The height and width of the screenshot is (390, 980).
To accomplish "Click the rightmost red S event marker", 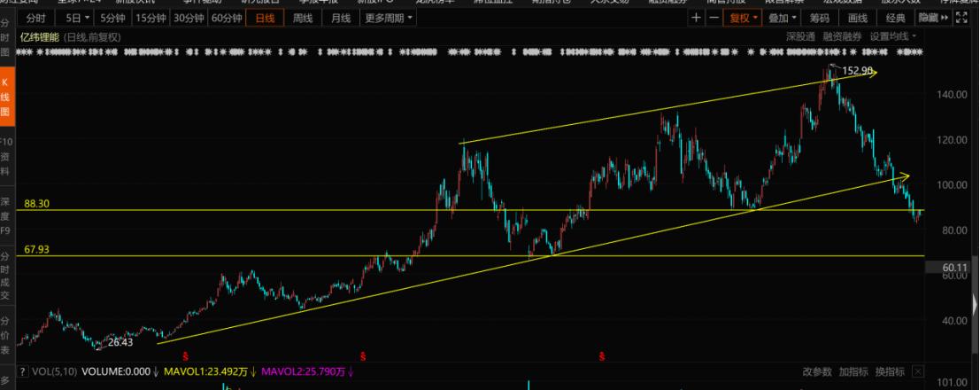I will pos(603,356).
